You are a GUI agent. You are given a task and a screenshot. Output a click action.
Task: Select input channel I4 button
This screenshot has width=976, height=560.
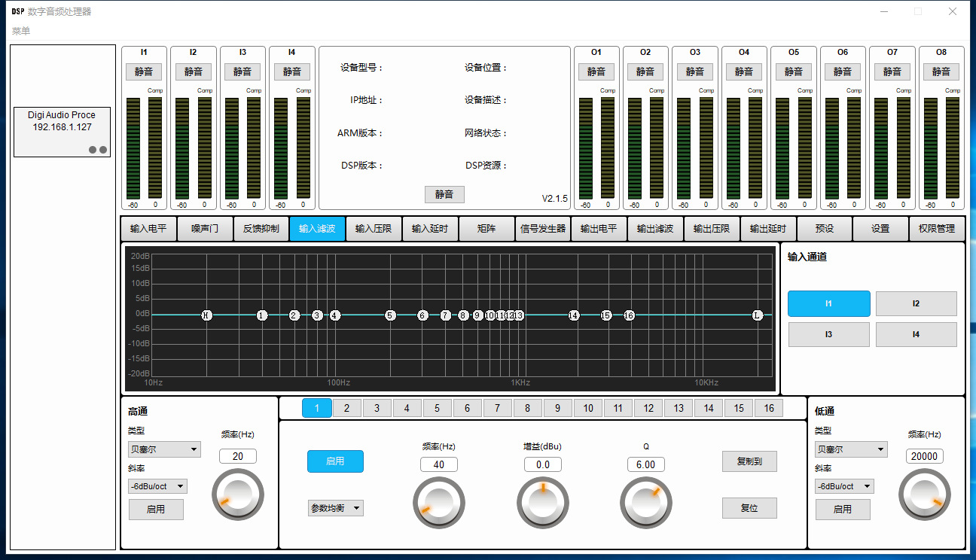pyautogui.click(x=916, y=334)
